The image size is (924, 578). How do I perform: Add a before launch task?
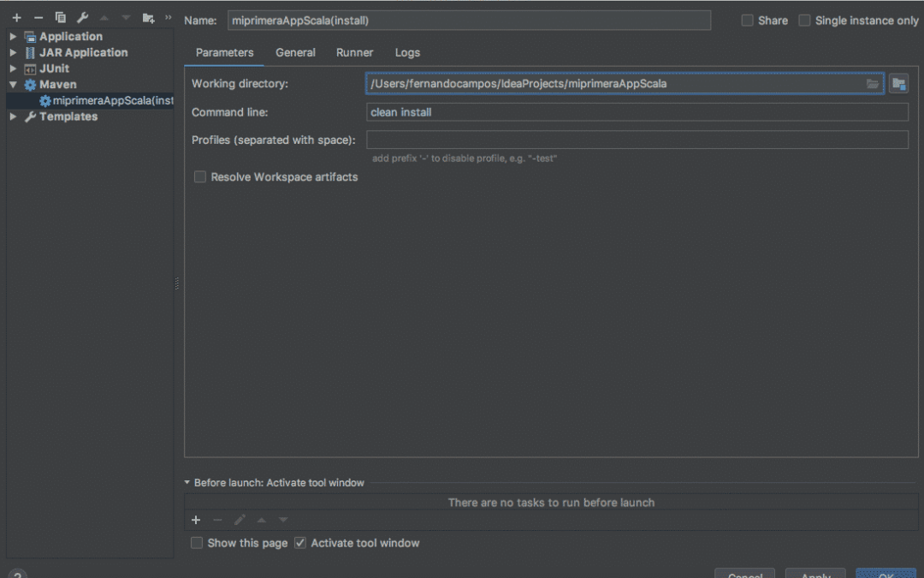click(196, 520)
